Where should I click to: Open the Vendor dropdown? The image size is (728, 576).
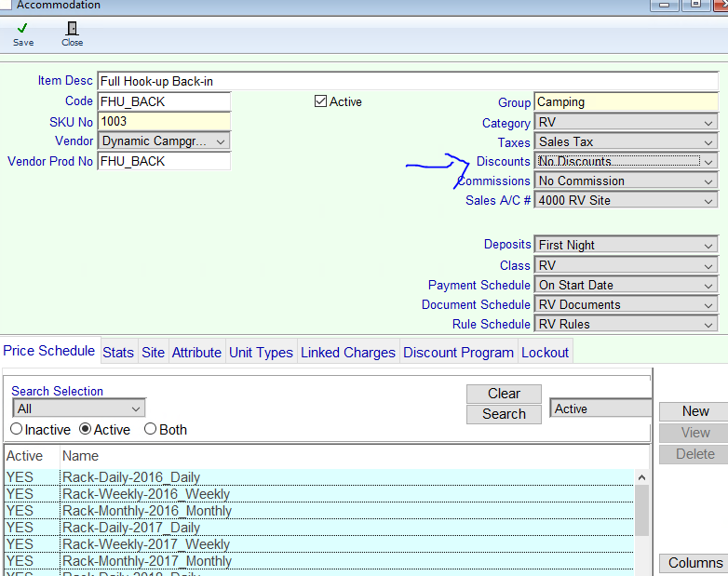click(x=164, y=141)
